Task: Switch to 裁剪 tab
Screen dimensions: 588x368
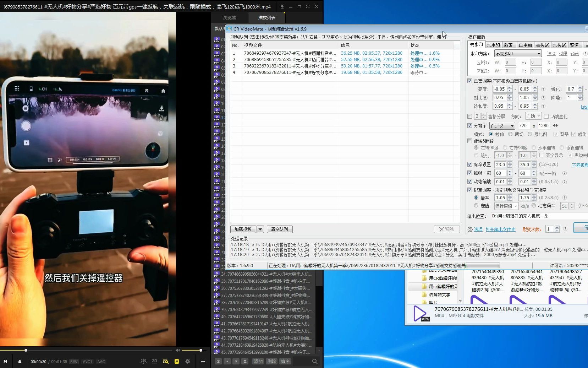Action: [x=508, y=45]
